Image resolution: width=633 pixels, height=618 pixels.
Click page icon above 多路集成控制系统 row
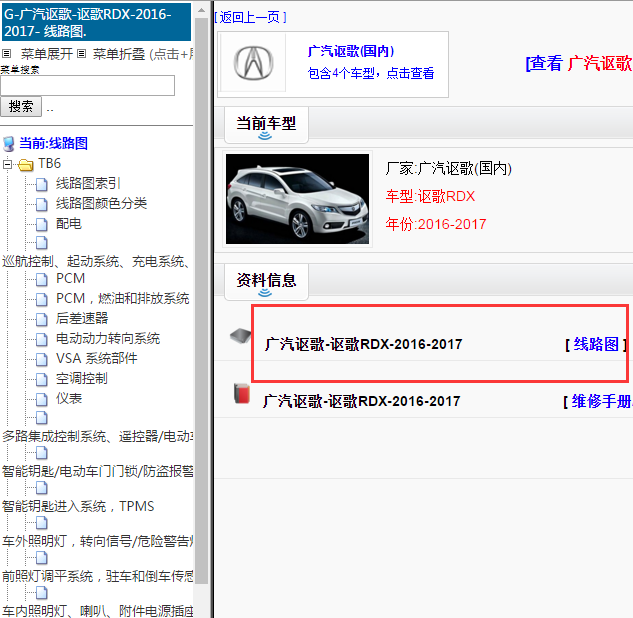(x=42, y=417)
